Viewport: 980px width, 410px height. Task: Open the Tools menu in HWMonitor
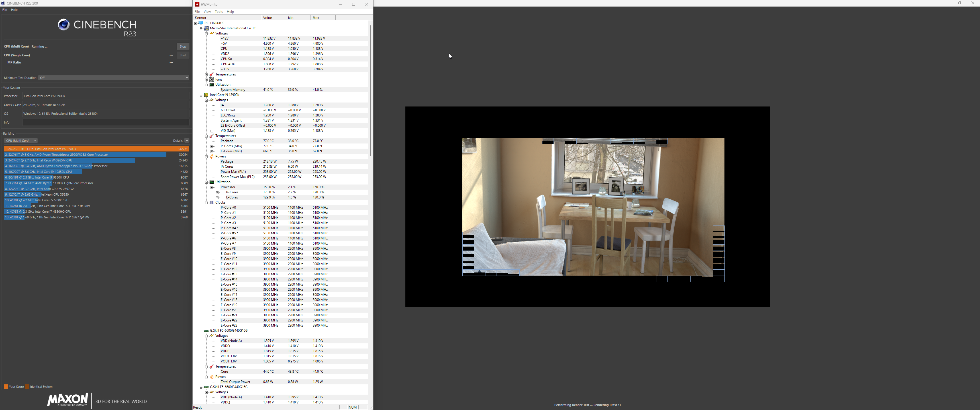click(x=219, y=12)
